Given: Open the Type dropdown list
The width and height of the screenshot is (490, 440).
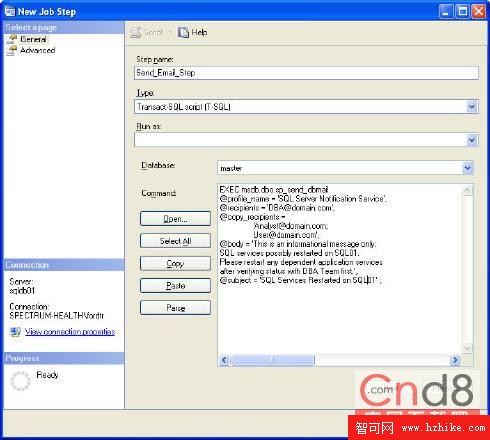Looking at the screenshot, I should [x=472, y=107].
